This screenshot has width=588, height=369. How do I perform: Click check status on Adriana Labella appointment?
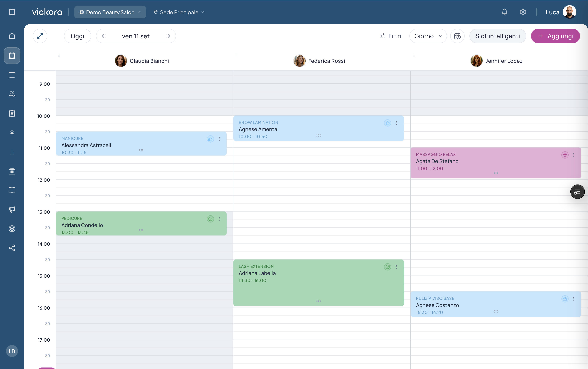(x=388, y=267)
